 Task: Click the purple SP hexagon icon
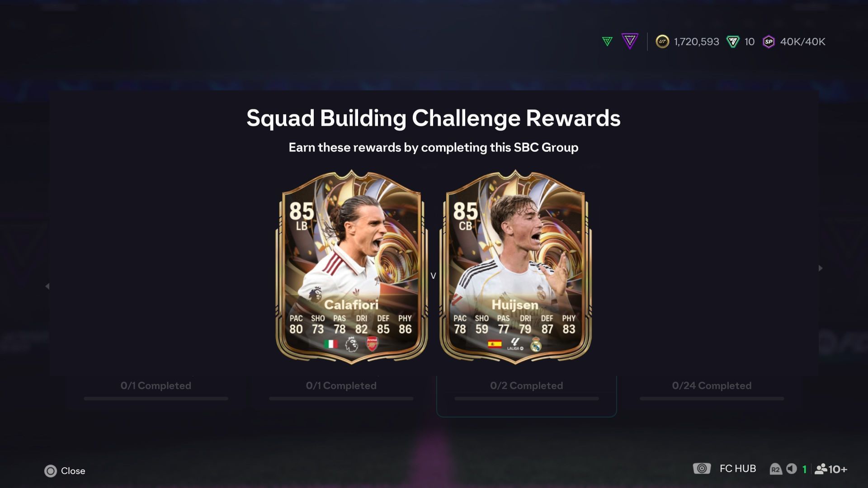[769, 42]
